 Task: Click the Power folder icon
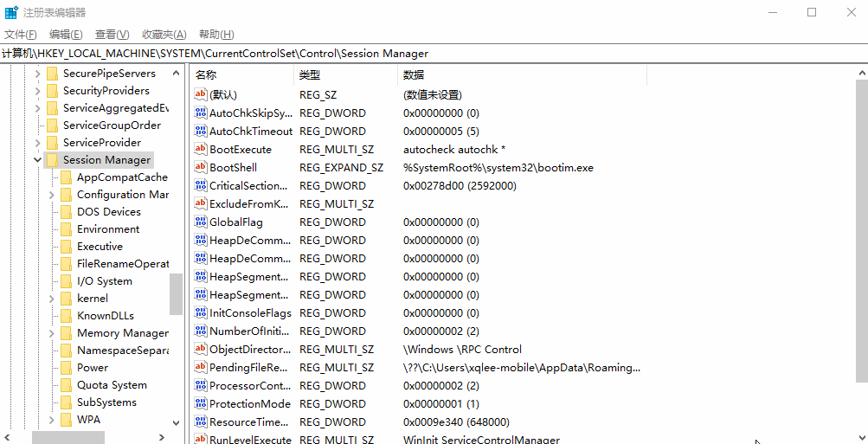67,368
